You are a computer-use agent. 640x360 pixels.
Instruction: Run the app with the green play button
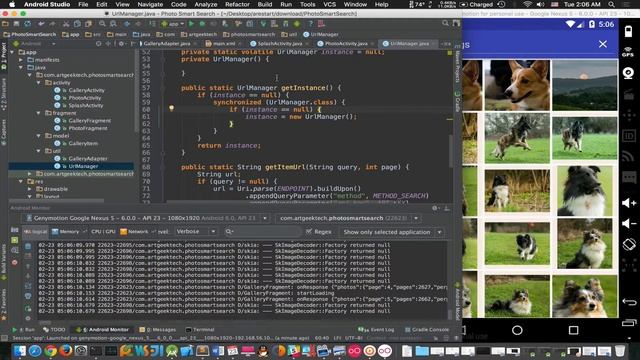pos(191,24)
